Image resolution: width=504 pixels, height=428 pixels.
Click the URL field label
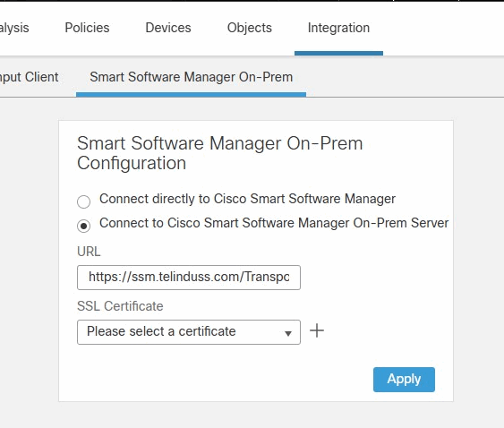pos(89,252)
